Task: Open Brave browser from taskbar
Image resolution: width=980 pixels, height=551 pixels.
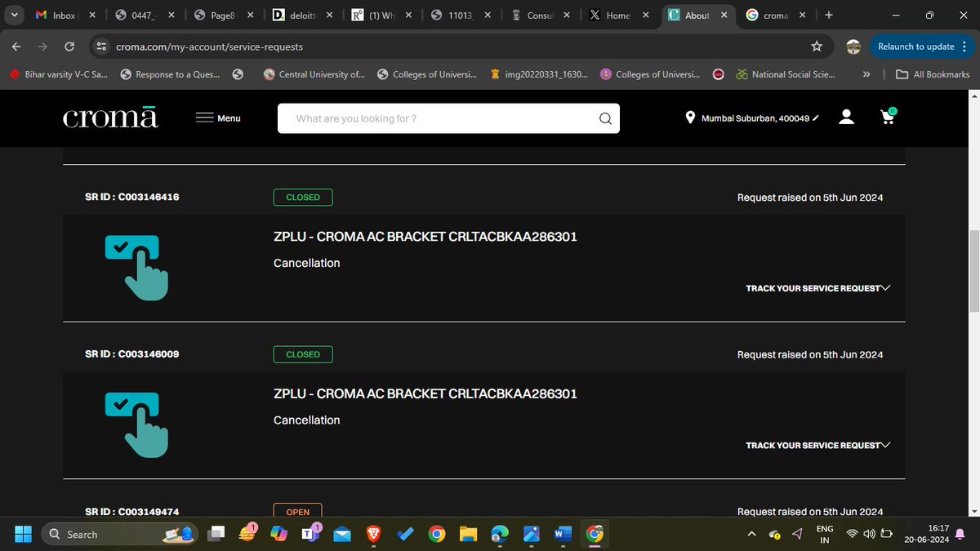Action: 374,534
